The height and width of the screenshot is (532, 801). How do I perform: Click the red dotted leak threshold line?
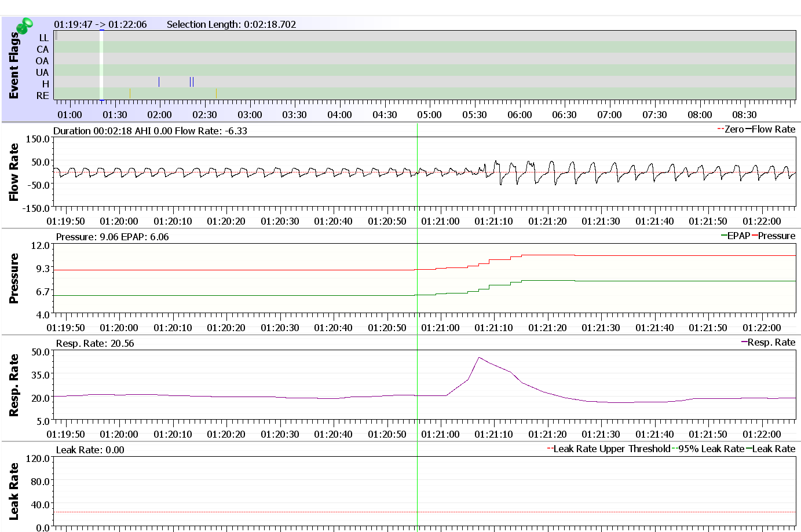click(x=425, y=512)
